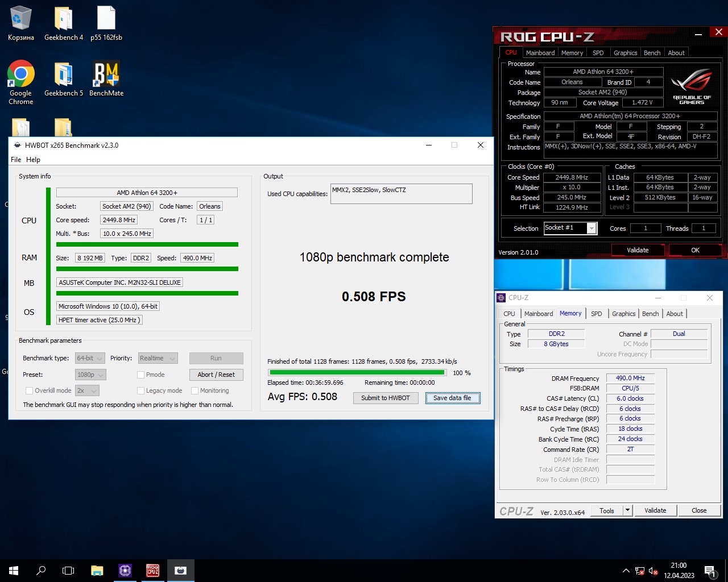Open About tab in ROG CPU-Z
The width and height of the screenshot is (728, 582).
(676, 53)
